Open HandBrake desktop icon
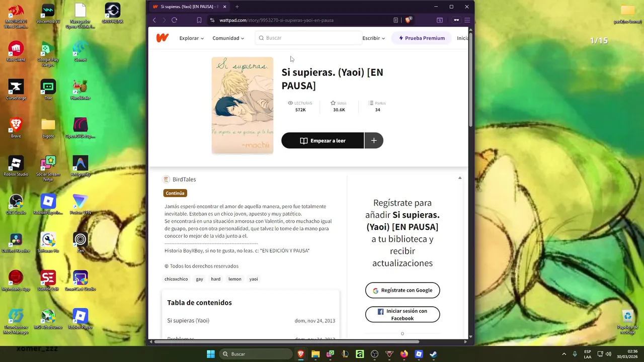644x362 pixels. 80,89
